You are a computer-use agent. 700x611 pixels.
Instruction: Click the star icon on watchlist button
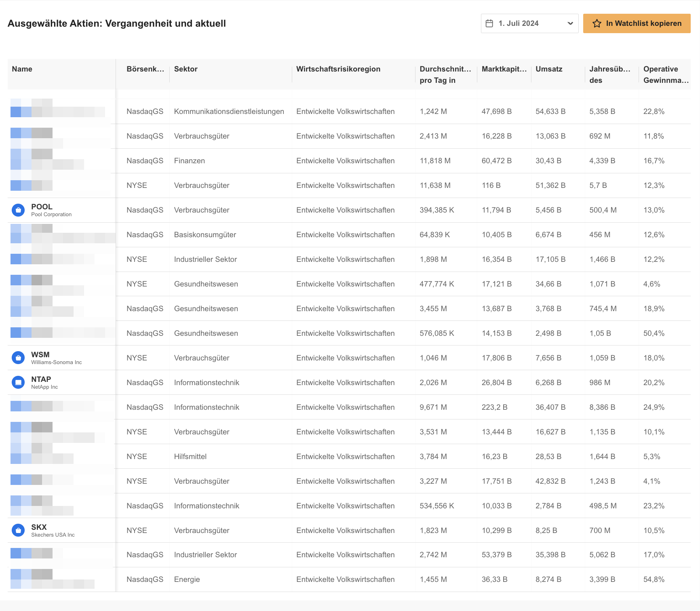coord(597,23)
